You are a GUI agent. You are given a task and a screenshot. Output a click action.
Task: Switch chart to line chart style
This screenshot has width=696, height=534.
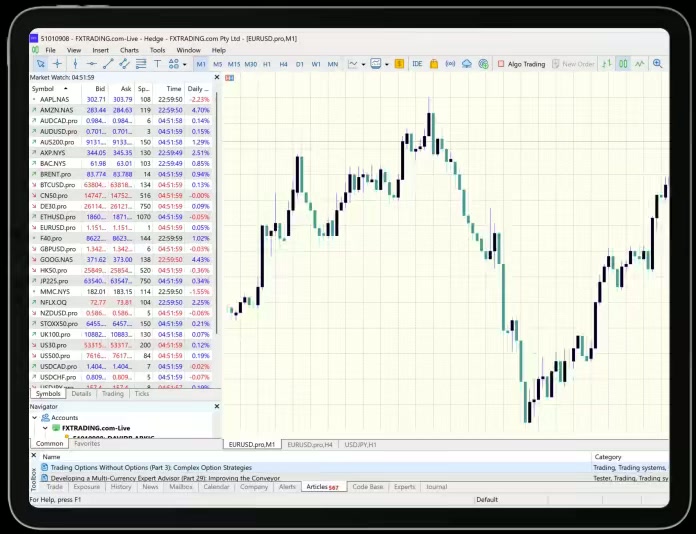(x=640, y=64)
